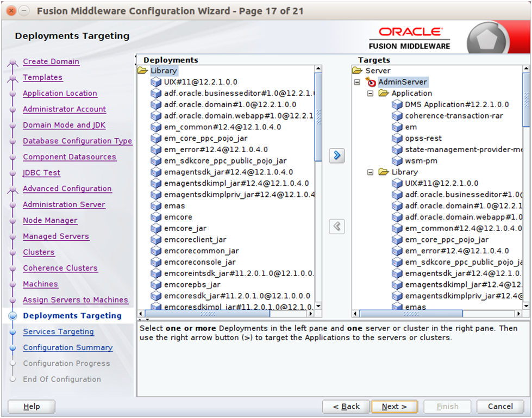Image resolution: width=532 pixels, height=418 pixels.
Task: Click the Targets horizontal scrollbar thumb
Action: [411, 314]
